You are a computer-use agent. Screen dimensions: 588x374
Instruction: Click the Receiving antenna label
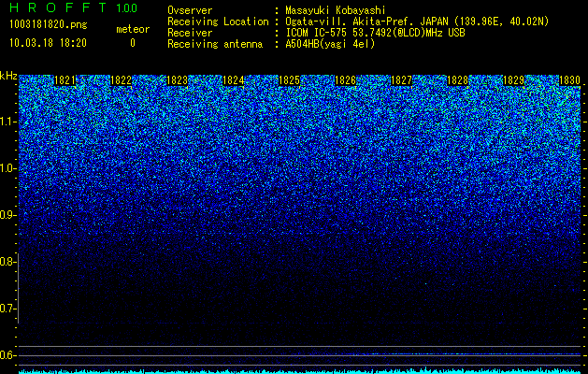click(215, 44)
